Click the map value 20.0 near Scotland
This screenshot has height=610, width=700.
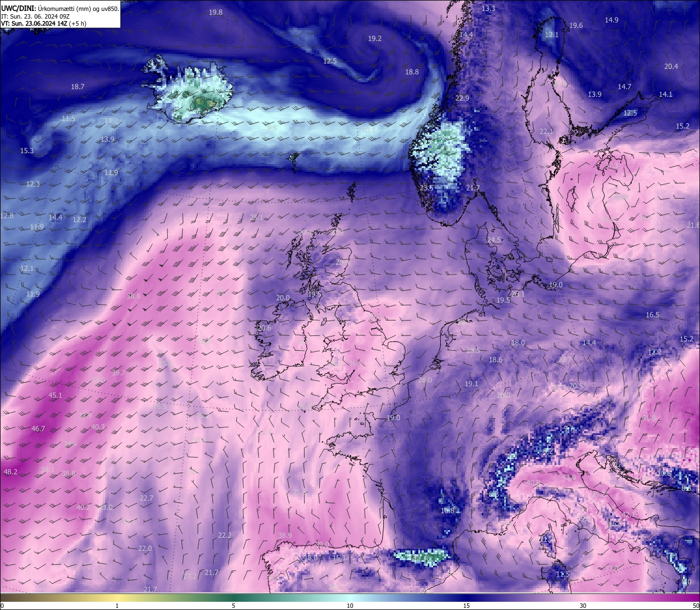click(x=283, y=298)
